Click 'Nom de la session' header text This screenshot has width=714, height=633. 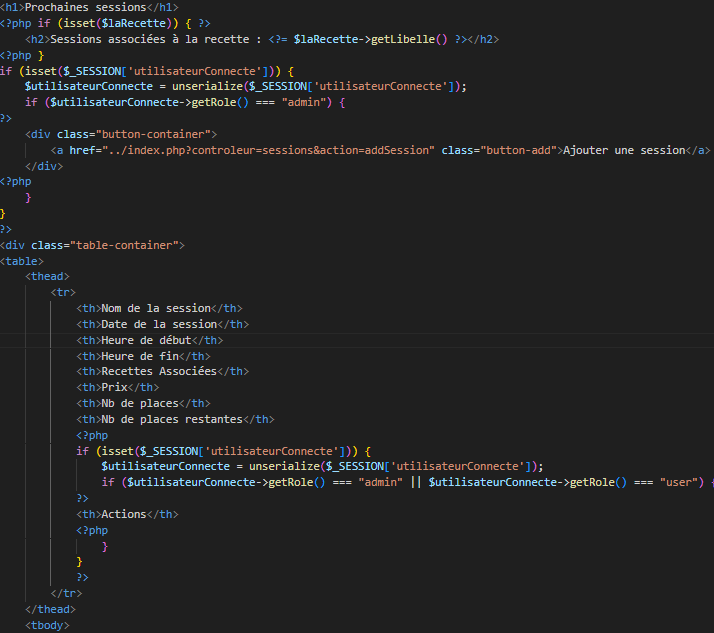(x=156, y=308)
